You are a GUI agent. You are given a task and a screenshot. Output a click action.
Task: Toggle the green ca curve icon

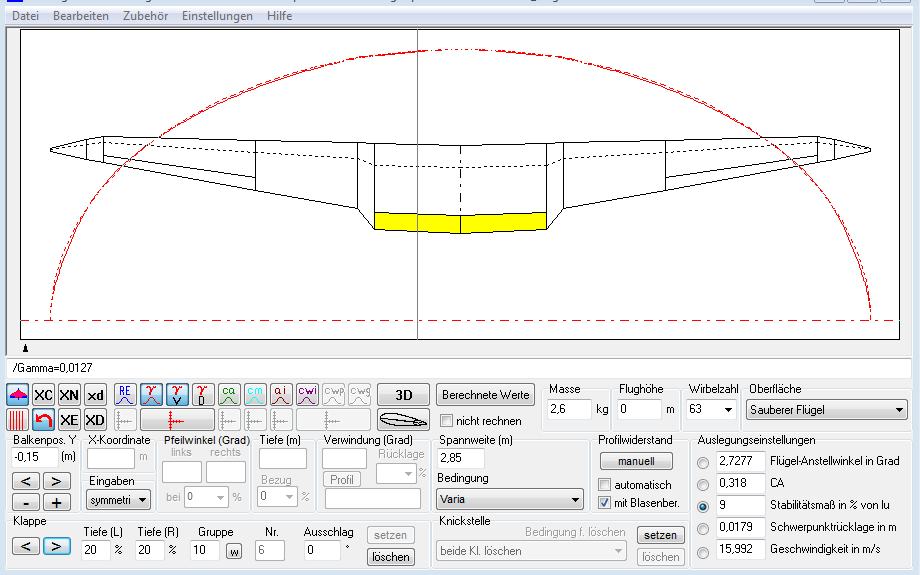pyautogui.click(x=228, y=395)
